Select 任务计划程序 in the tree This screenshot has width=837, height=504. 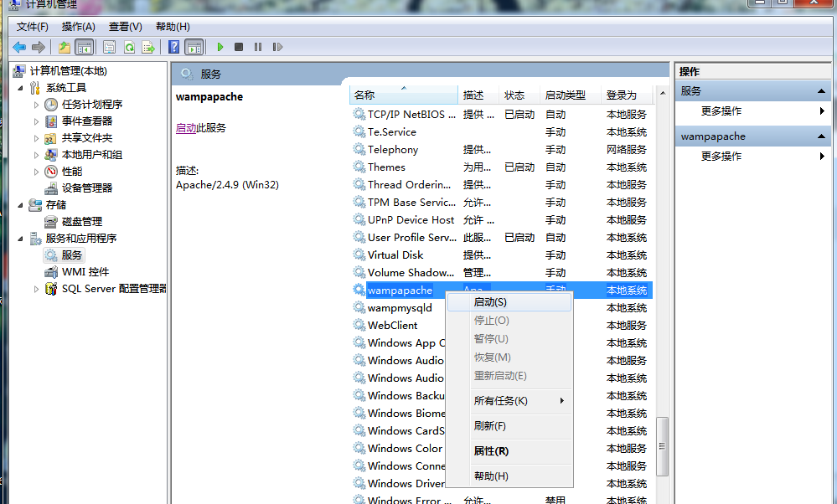(x=92, y=105)
